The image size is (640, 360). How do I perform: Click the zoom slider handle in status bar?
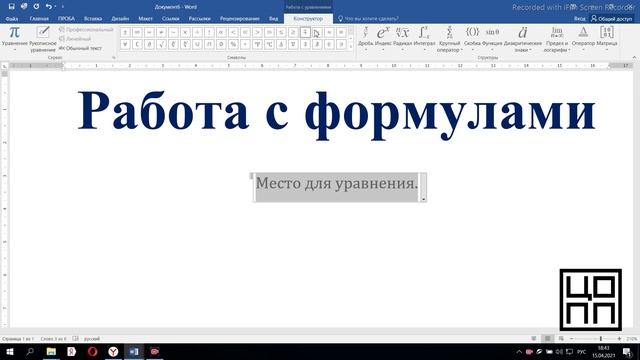tap(601, 339)
